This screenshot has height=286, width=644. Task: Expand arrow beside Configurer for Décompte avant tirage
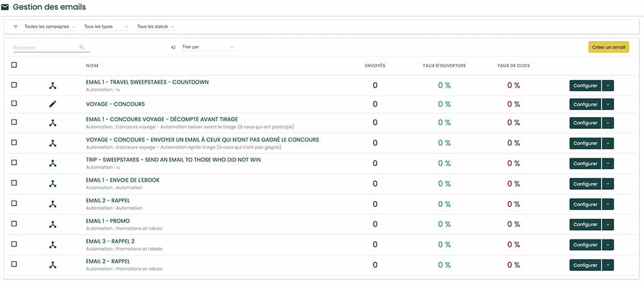pos(608,123)
